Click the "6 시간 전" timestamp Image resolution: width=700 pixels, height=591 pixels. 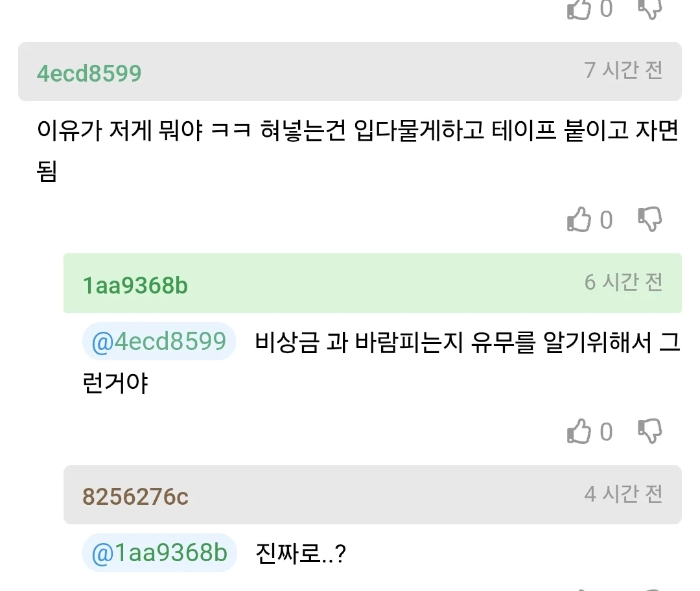point(623,282)
